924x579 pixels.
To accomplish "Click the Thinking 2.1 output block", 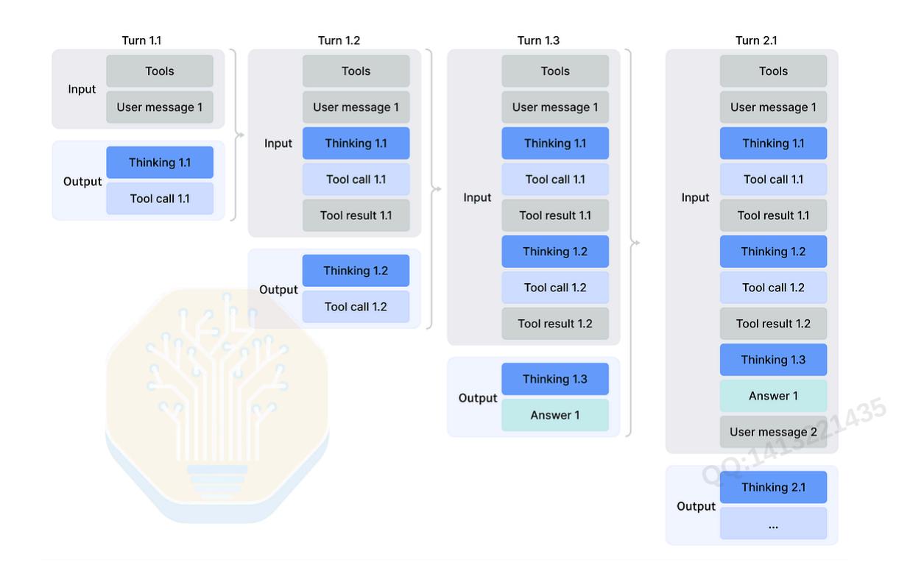I will tap(773, 487).
